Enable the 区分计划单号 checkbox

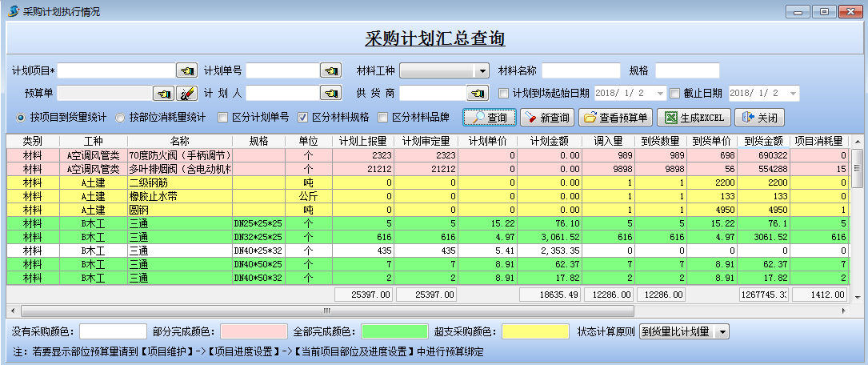(223, 118)
